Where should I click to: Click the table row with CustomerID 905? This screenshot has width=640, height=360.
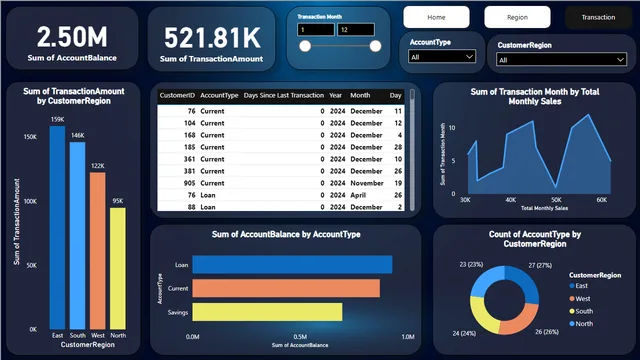pyautogui.click(x=281, y=183)
